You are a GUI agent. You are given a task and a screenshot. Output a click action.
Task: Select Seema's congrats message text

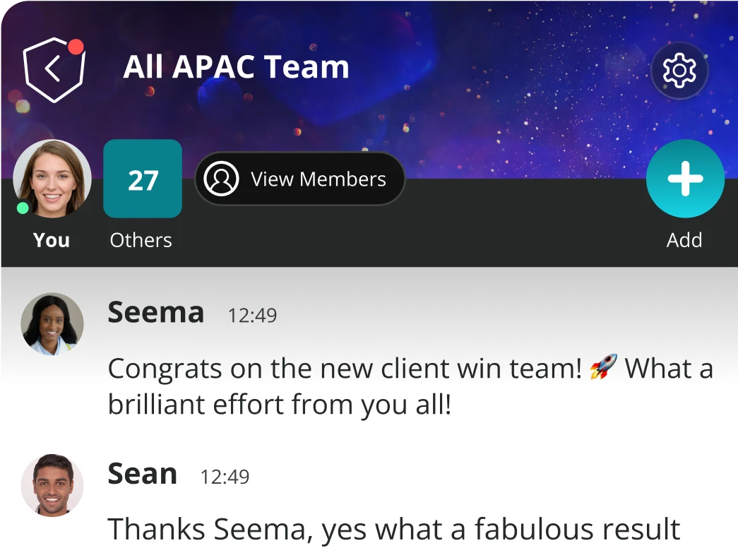tap(410, 386)
